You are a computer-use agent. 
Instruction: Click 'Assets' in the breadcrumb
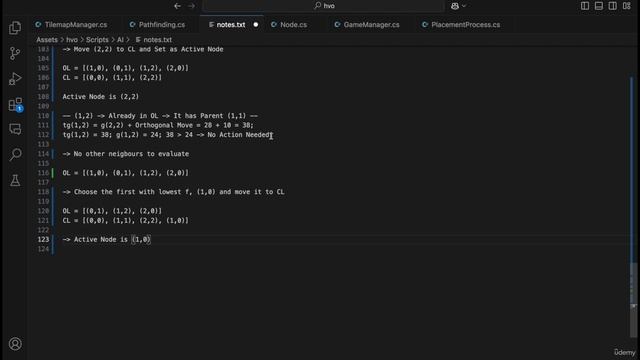(x=47, y=40)
